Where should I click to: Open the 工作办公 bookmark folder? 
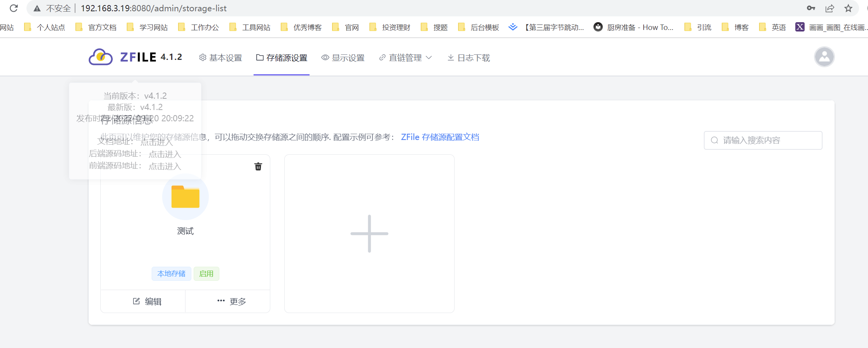click(199, 27)
